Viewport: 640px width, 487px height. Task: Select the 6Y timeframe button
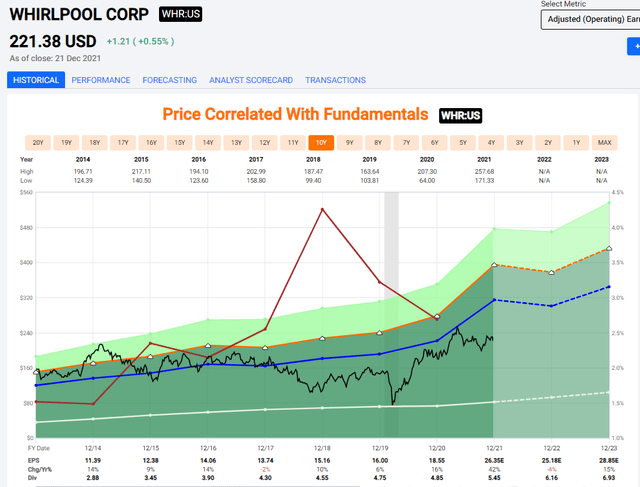pos(435,142)
